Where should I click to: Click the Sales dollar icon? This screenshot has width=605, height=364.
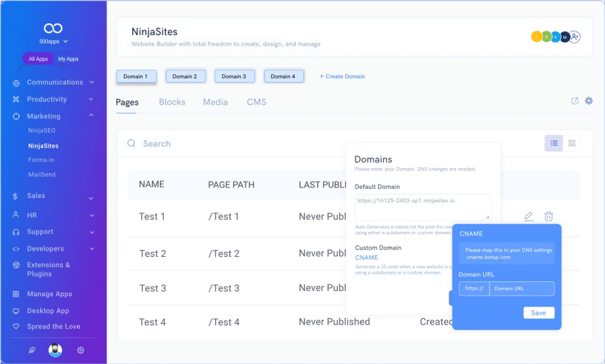[x=15, y=196]
